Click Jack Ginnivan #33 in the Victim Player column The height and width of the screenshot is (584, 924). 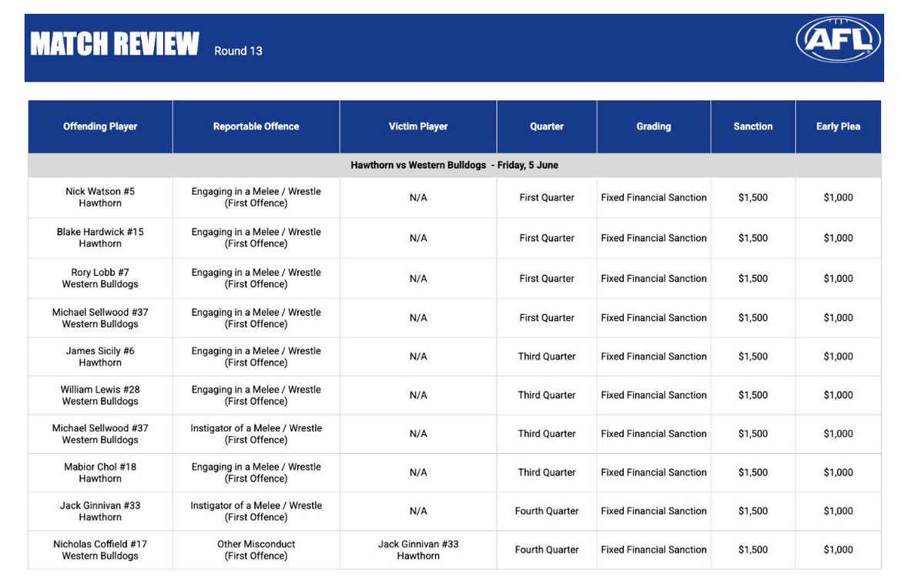click(418, 550)
